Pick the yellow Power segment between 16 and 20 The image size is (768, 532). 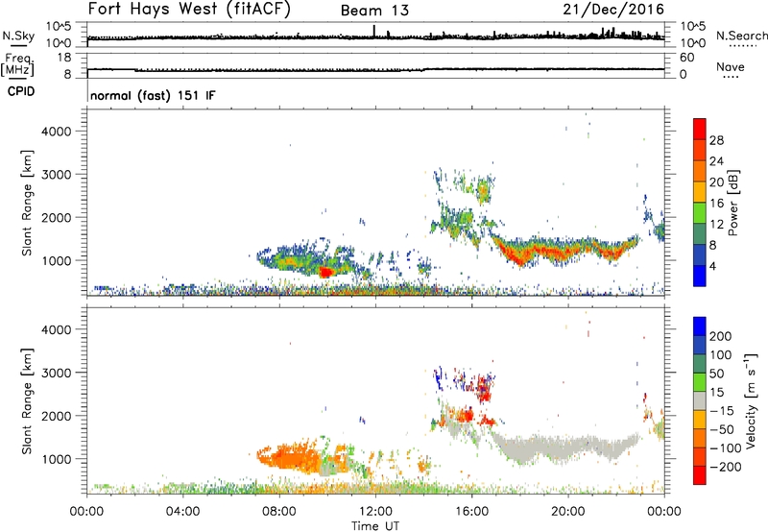point(700,192)
